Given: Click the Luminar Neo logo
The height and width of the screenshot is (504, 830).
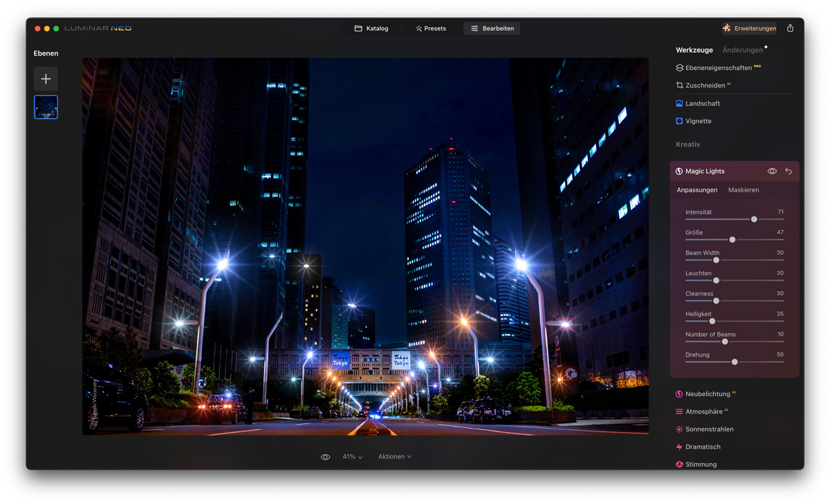Looking at the screenshot, I should coord(98,28).
